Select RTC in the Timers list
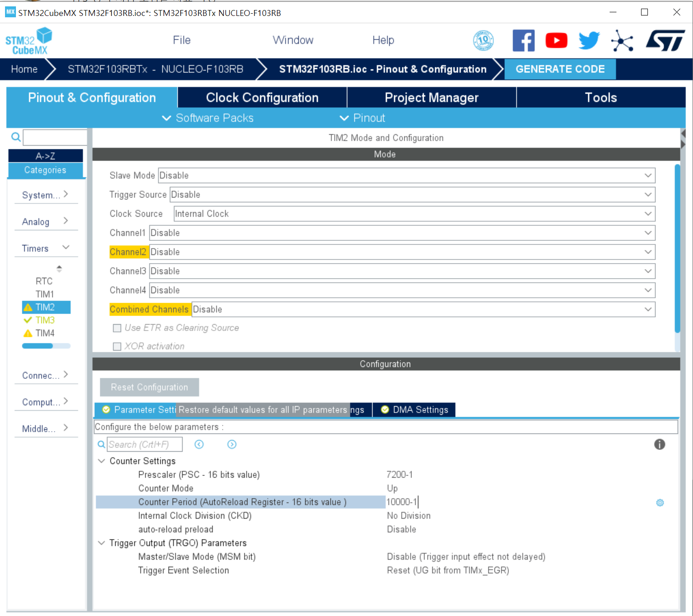 click(x=44, y=281)
